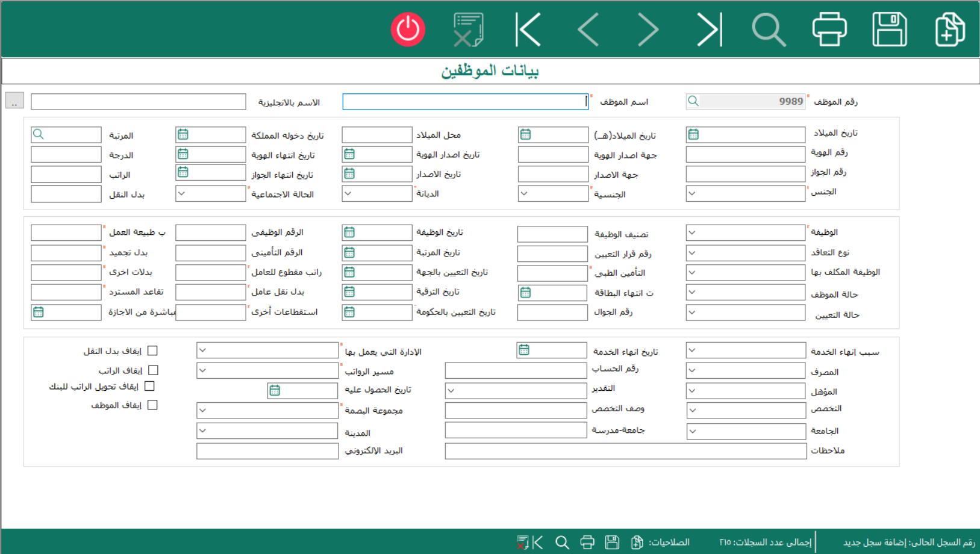Click the large save diskette icon

pos(890,30)
